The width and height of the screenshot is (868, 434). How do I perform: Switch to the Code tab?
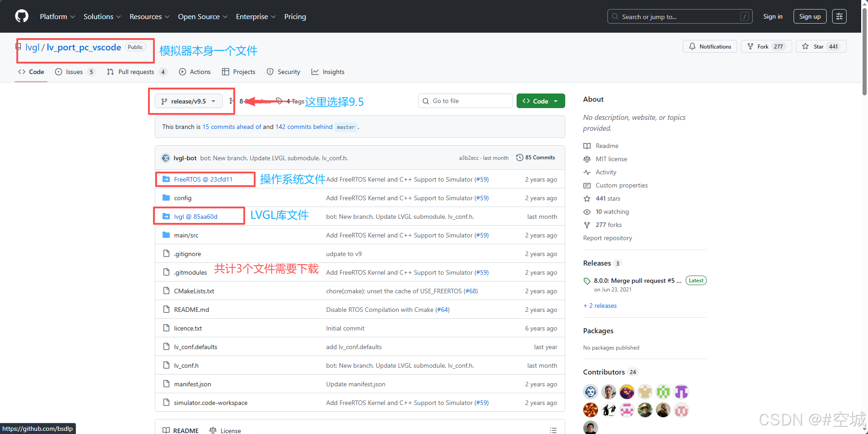click(x=31, y=72)
